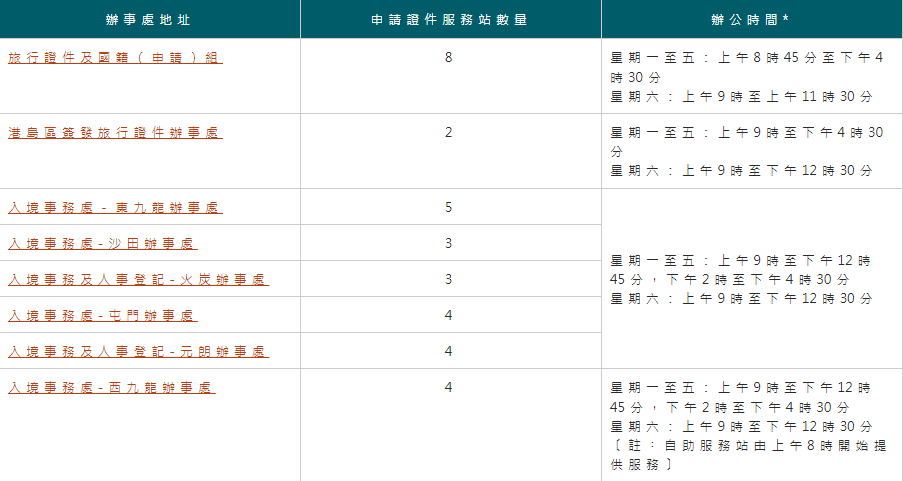Viewport: 903px width, 481px height.
Task: Select the 入境事務處 - 沙田辦事處 link
Action: tap(102, 244)
